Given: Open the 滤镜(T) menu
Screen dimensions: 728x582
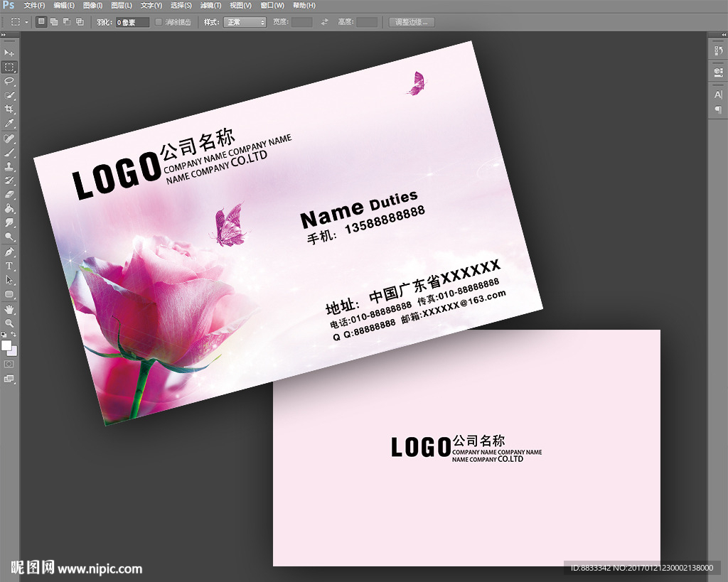Looking at the screenshot, I should click(x=210, y=5).
